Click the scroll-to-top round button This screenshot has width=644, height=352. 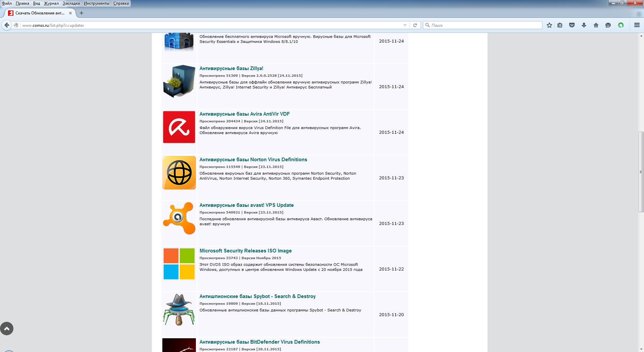pos(7,329)
